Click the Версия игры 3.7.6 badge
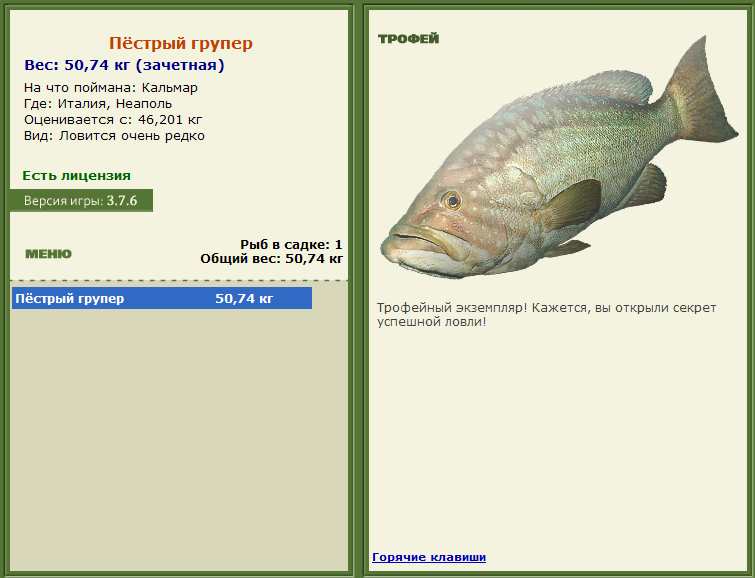The width and height of the screenshot is (755, 578). pyautogui.click(x=81, y=200)
